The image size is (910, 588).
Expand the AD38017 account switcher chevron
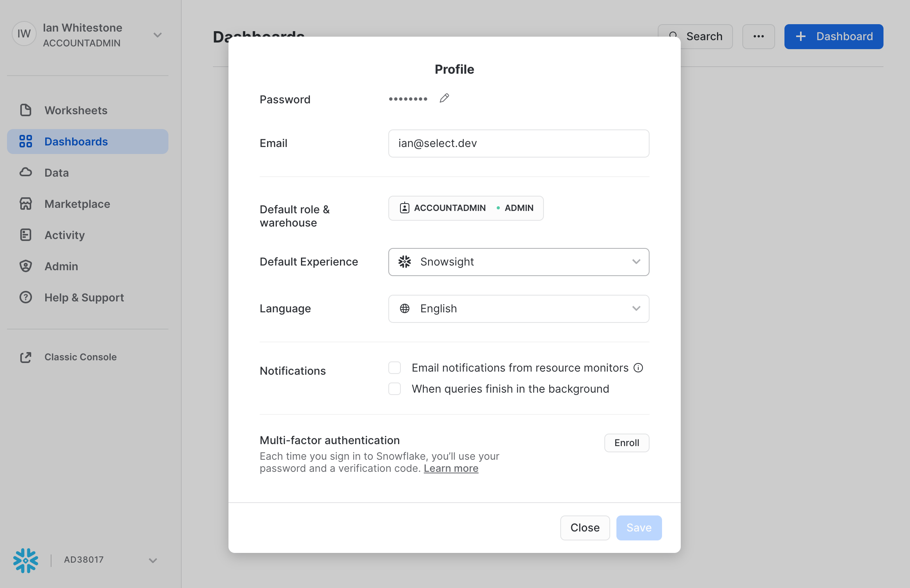click(153, 560)
